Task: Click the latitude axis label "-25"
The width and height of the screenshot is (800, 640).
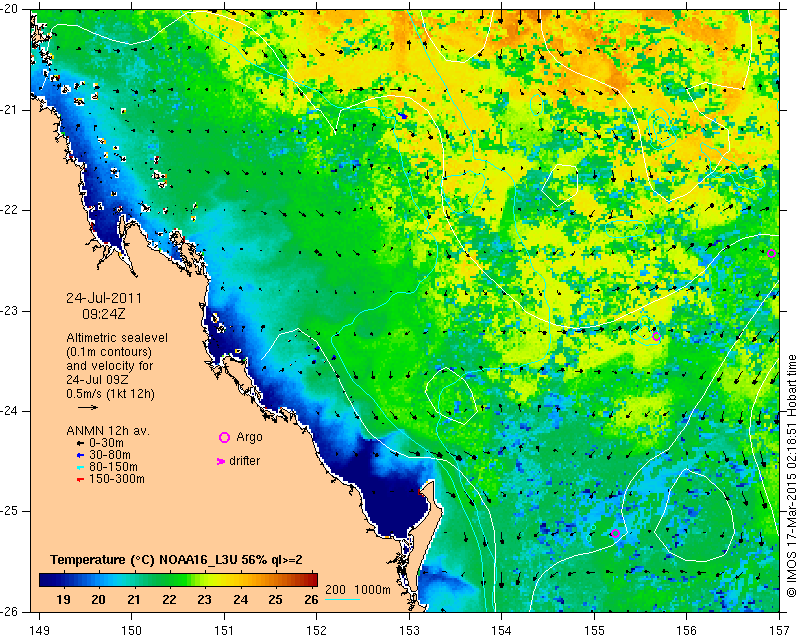Action: [x=11, y=511]
